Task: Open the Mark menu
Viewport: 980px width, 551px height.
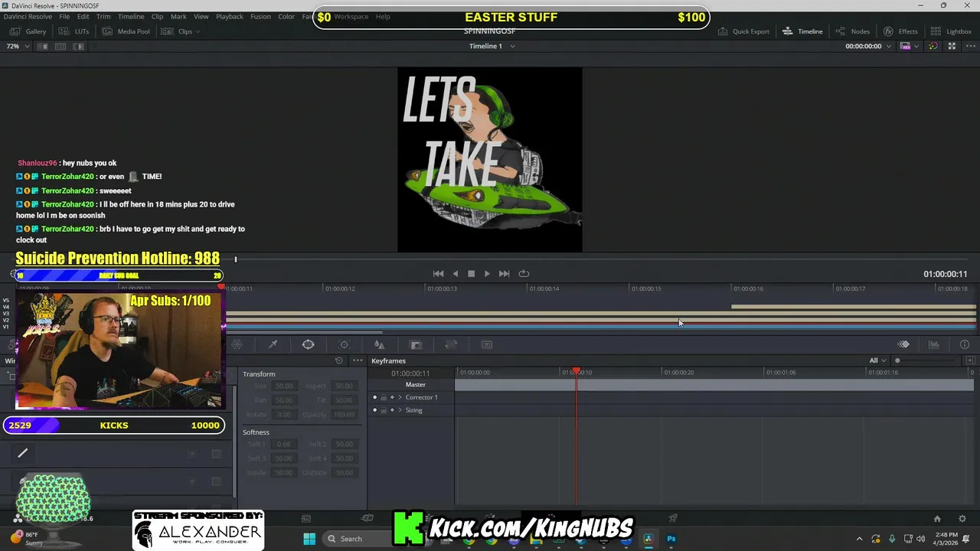Action: pyautogui.click(x=178, y=16)
